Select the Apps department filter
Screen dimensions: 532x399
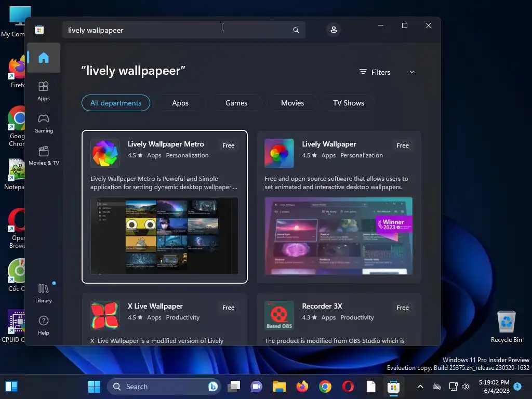pyautogui.click(x=180, y=103)
